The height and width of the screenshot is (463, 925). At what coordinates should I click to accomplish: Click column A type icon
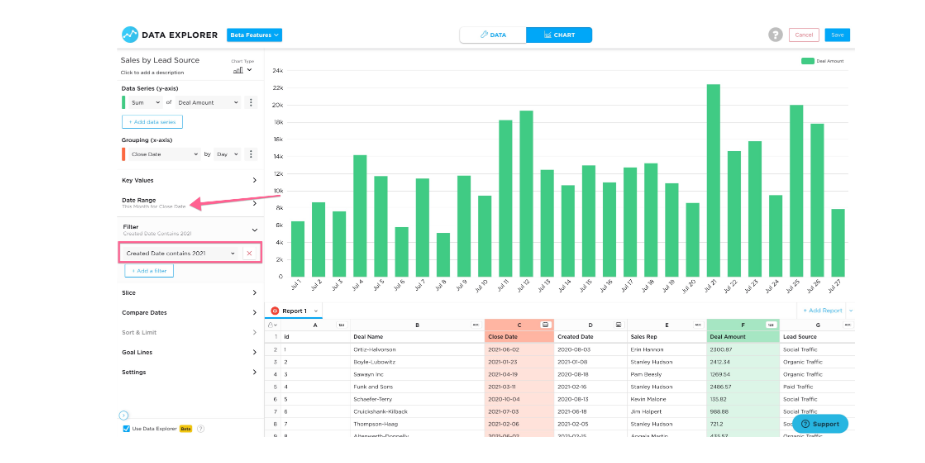pyautogui.click(x=341, y=324)
